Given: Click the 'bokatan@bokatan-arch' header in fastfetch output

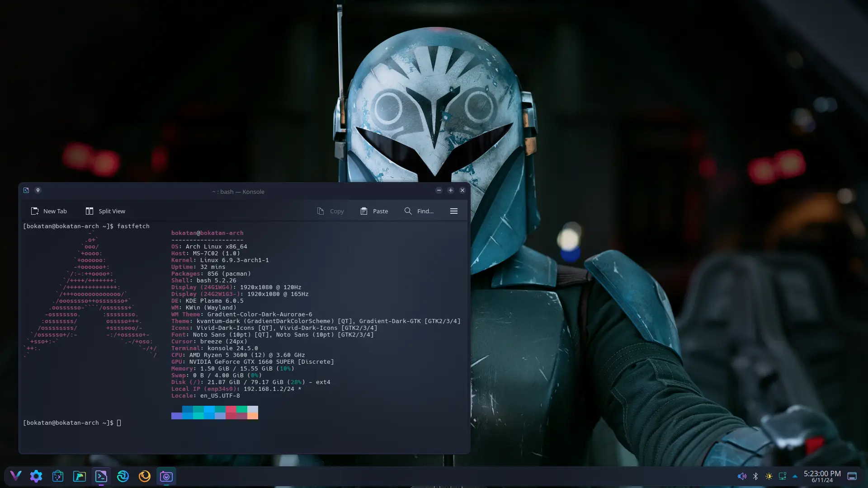Looking at the screenshot, I should coord(207,233).
